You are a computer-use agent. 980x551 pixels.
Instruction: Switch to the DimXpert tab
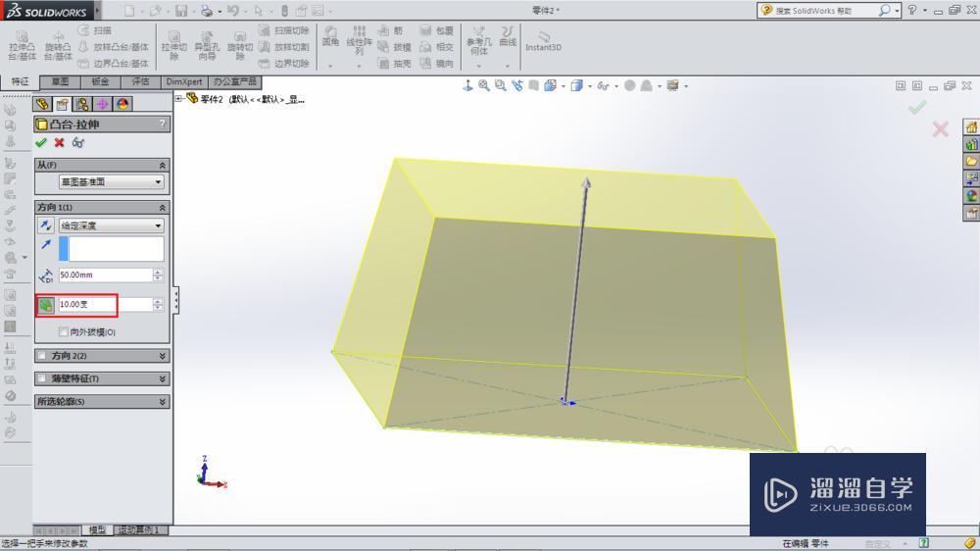184,82
